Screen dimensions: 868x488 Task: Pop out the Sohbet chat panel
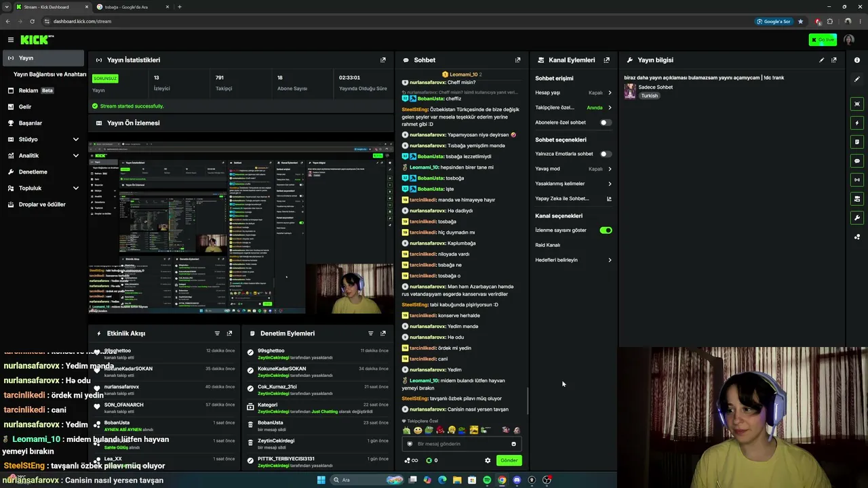point(518,60)
